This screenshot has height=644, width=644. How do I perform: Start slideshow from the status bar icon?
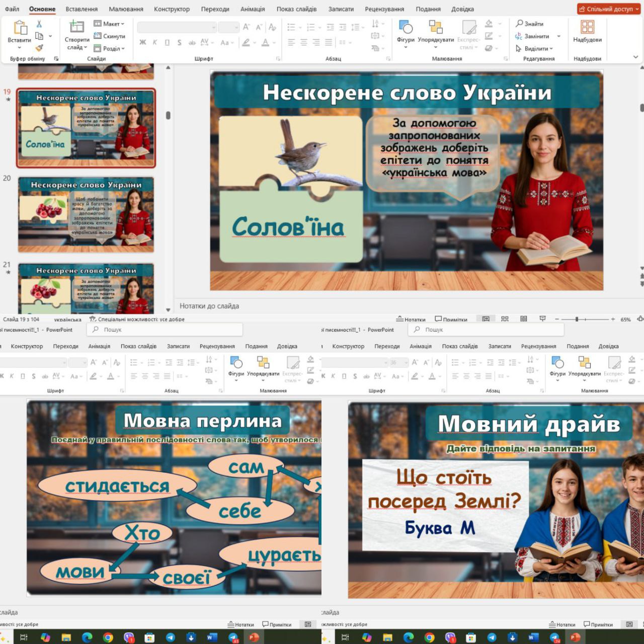542,319
